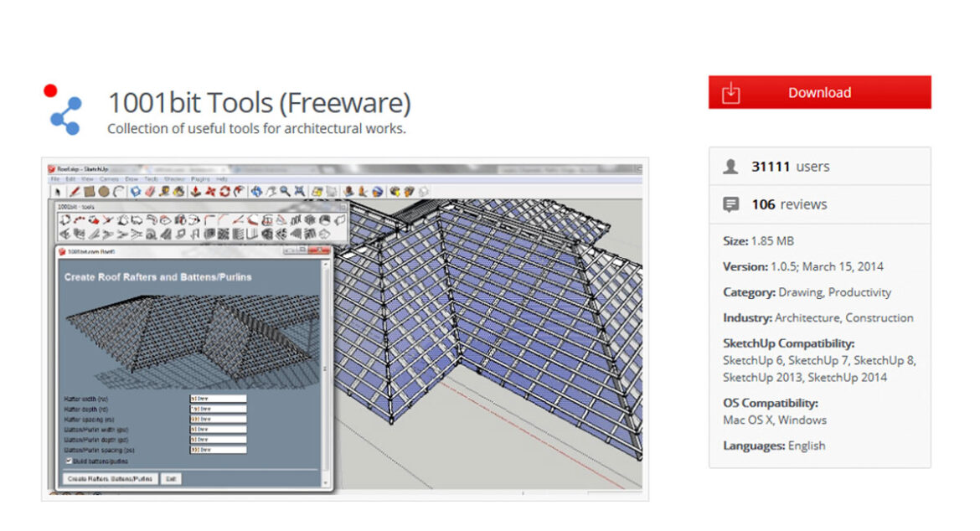Pick the red Pencil line tool
Viewport: 980px width, 531px height.
[x=74, y=192]
